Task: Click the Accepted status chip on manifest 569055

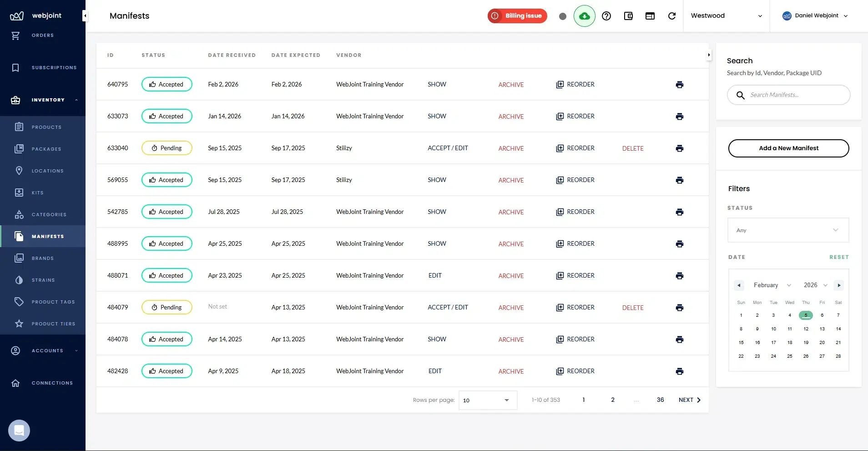Action: click(167, 180)
